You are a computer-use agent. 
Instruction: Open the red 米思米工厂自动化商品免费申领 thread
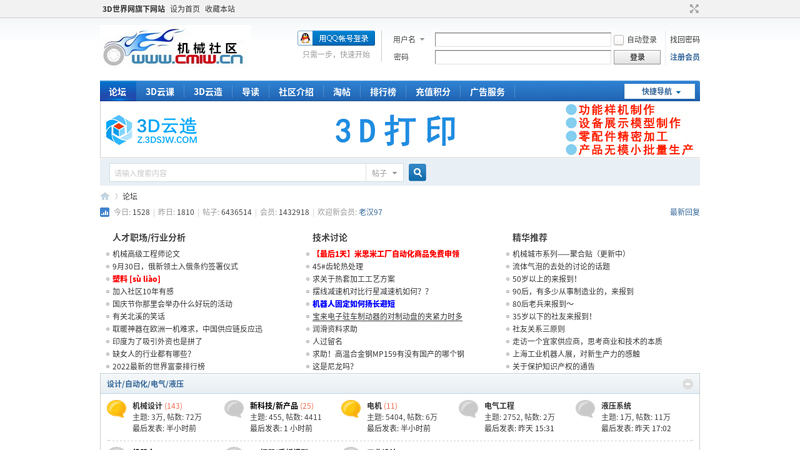click(x=386, y=254)
